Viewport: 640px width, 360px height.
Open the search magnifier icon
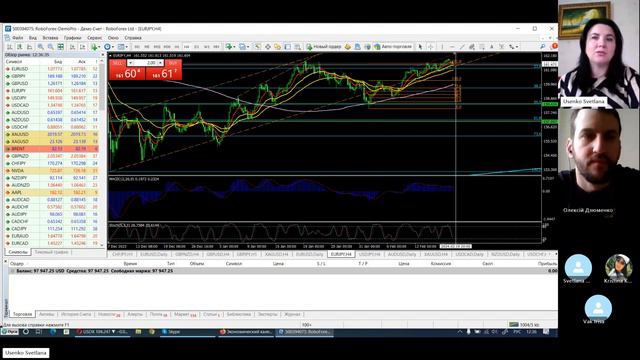[x=542, y=47]
